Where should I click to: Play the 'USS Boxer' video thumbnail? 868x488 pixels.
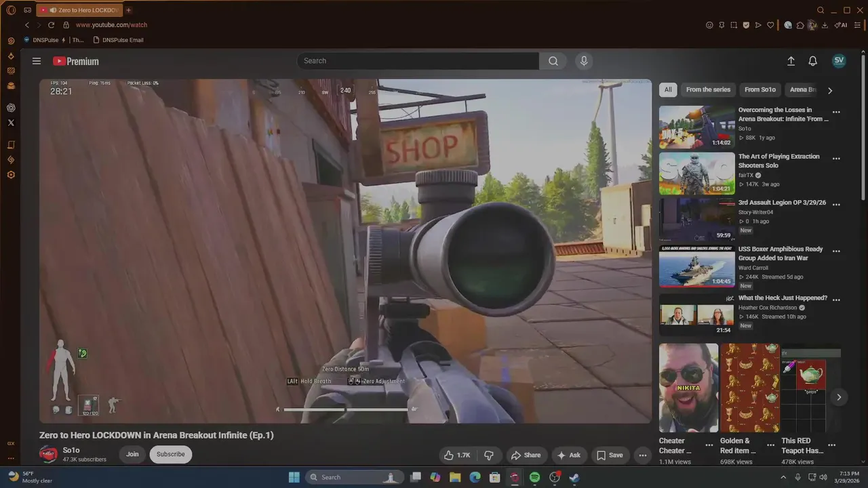point(697,266)
